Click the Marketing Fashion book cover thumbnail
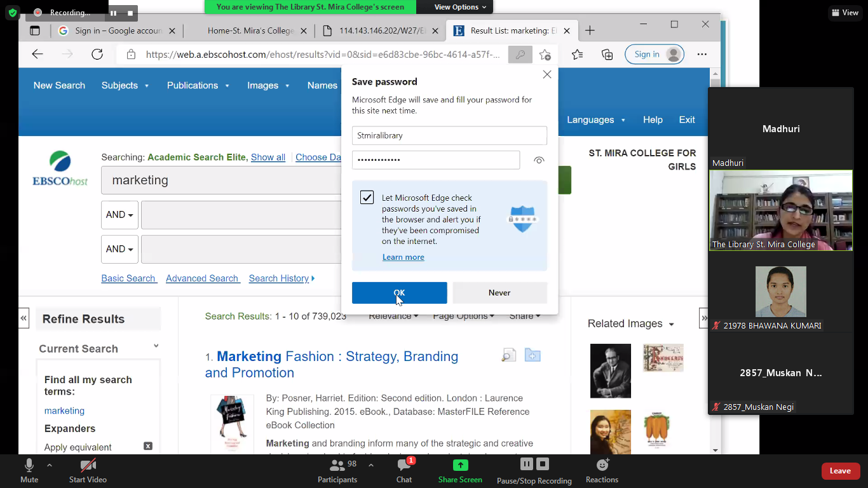The width and height of the screenshot is (868, 488). [x=232, y=423]
